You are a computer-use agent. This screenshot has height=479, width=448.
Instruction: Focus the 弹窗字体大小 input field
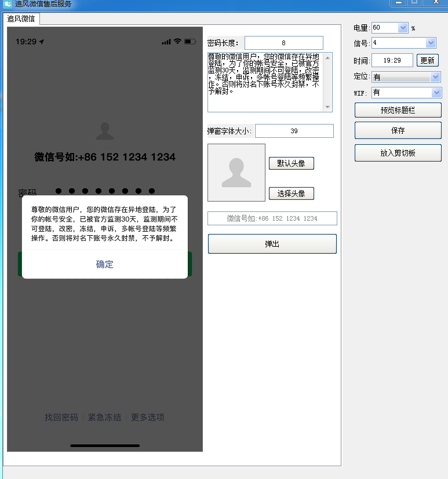click(x=294, y=131)
